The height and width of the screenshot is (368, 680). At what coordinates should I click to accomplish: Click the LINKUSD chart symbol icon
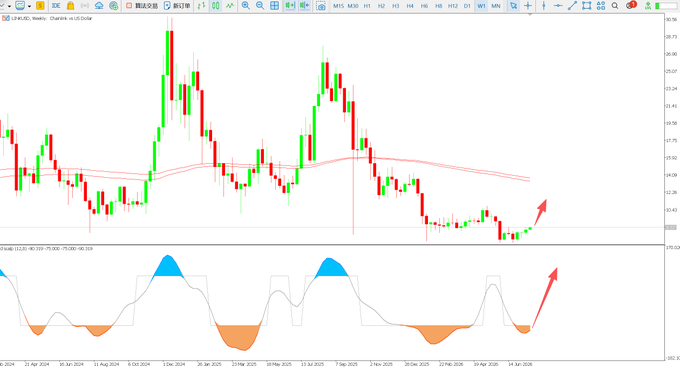(6, 19)
